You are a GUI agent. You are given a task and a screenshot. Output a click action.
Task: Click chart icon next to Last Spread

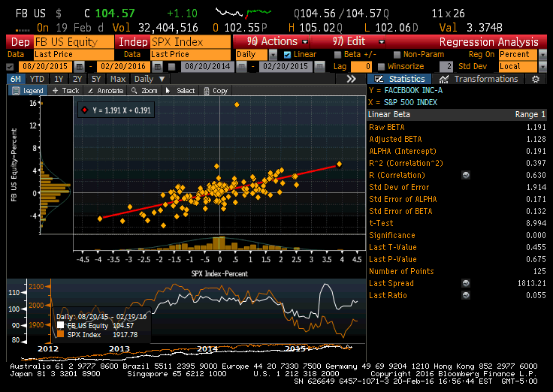[466, 283]
